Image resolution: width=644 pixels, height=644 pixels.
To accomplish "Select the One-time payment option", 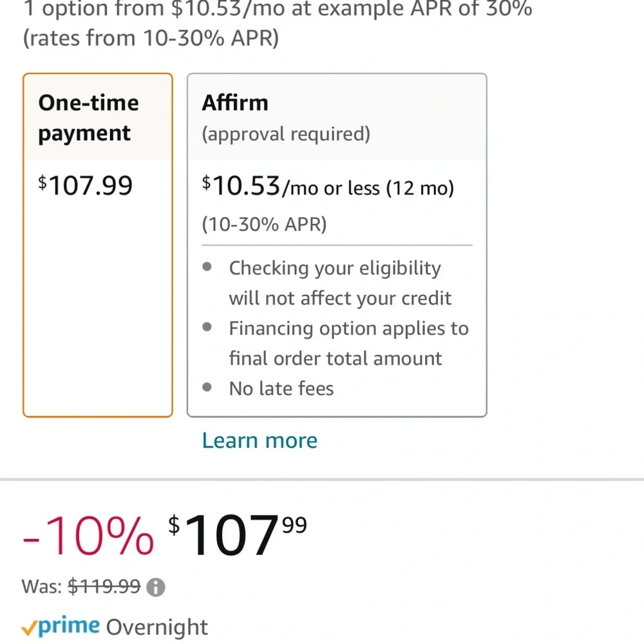I will click(x=98, y=245).
